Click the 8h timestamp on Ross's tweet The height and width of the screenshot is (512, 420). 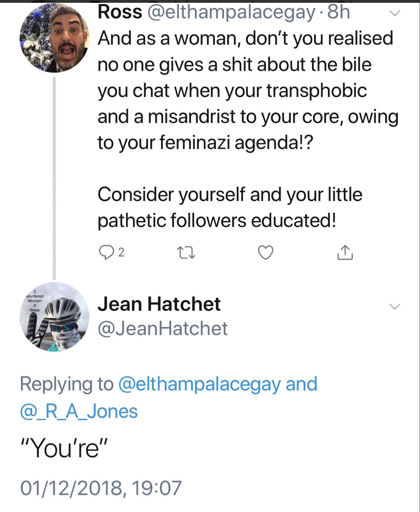[x=338, y=12]
